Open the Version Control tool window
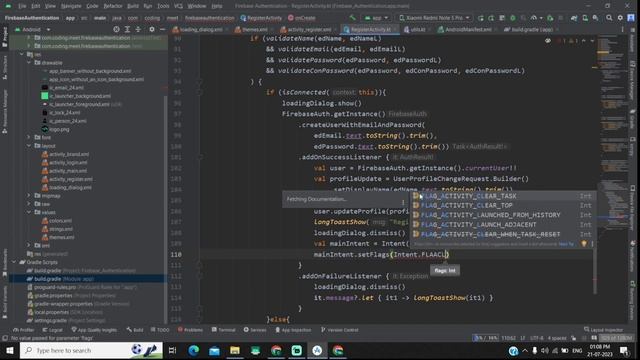 click(x=340, y=330)
